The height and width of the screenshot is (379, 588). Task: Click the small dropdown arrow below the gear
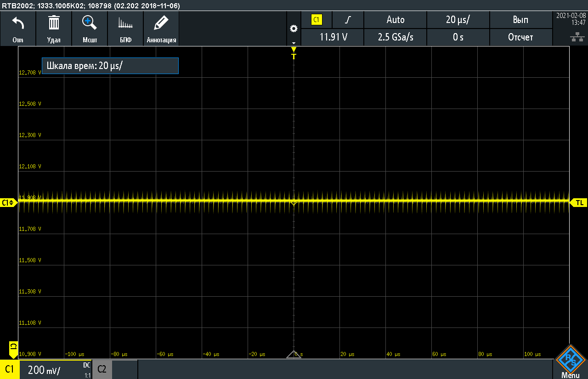click(294, 42)
